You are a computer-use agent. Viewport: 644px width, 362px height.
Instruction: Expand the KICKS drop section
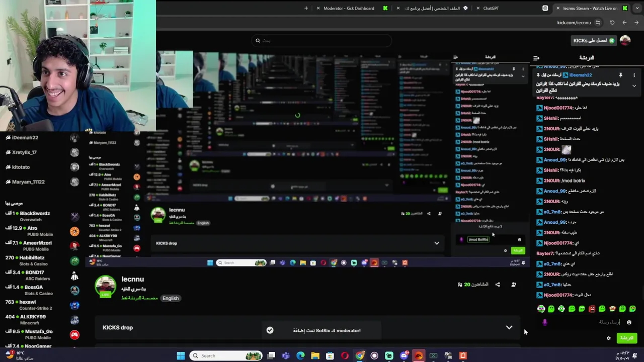coord(509,327)
